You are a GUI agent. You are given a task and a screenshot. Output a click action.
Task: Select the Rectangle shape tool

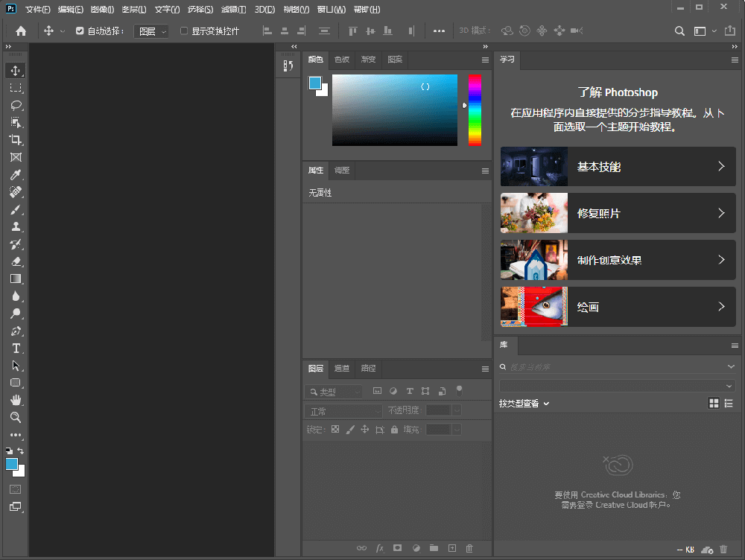pyautogui.click(x=16, y=383)
